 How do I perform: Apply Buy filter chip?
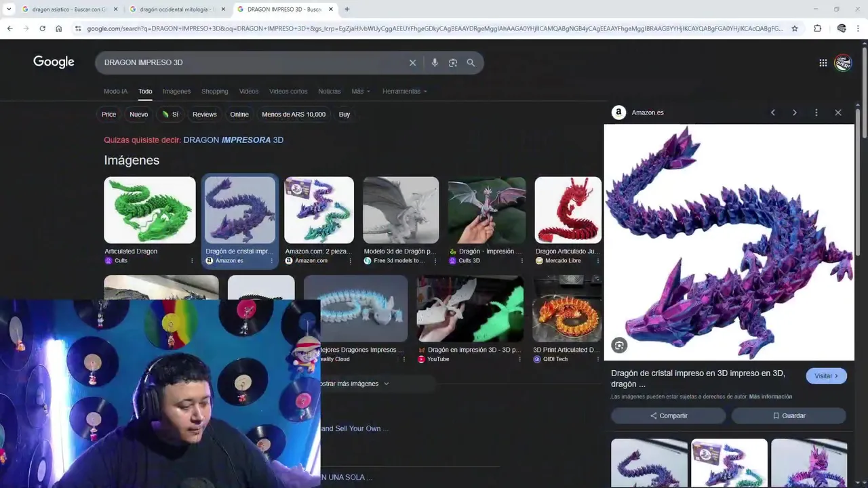pyautogui.click(x=344, y=115)
